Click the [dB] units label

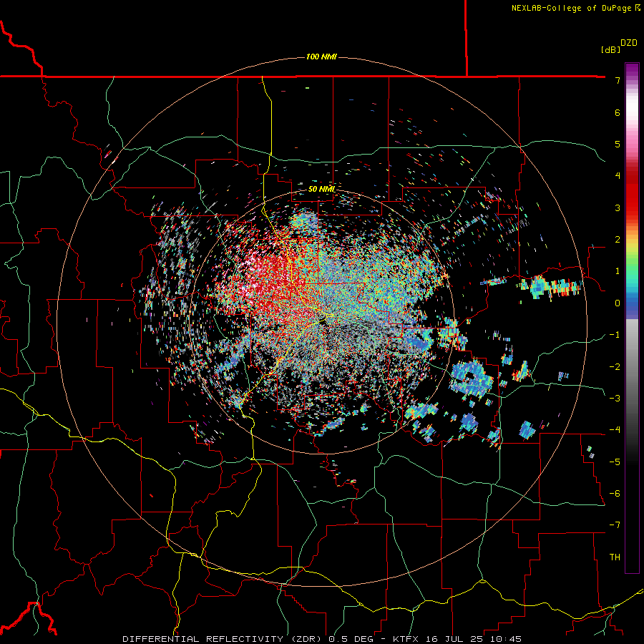pyautogui.click(x=610, y=49)
